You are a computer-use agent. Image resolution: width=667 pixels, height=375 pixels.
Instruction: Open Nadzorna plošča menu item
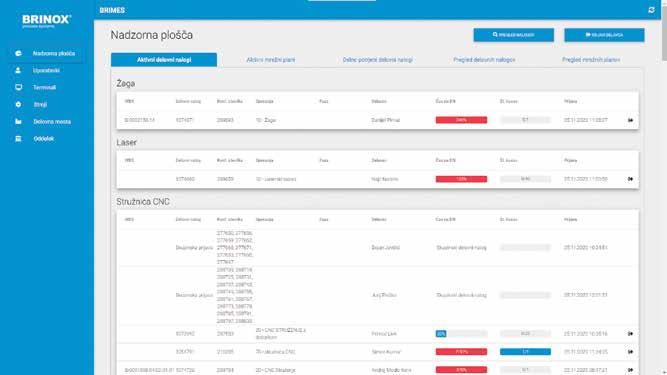54,54
